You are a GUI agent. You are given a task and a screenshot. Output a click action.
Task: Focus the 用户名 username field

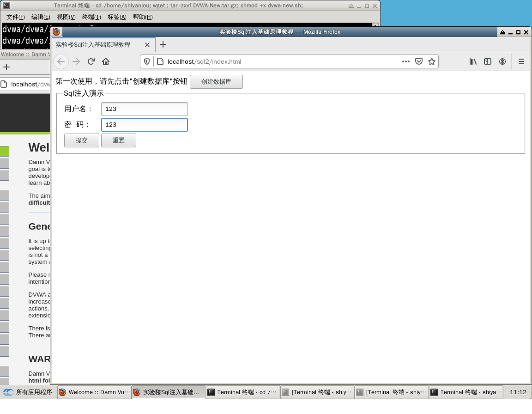point(144,109)
